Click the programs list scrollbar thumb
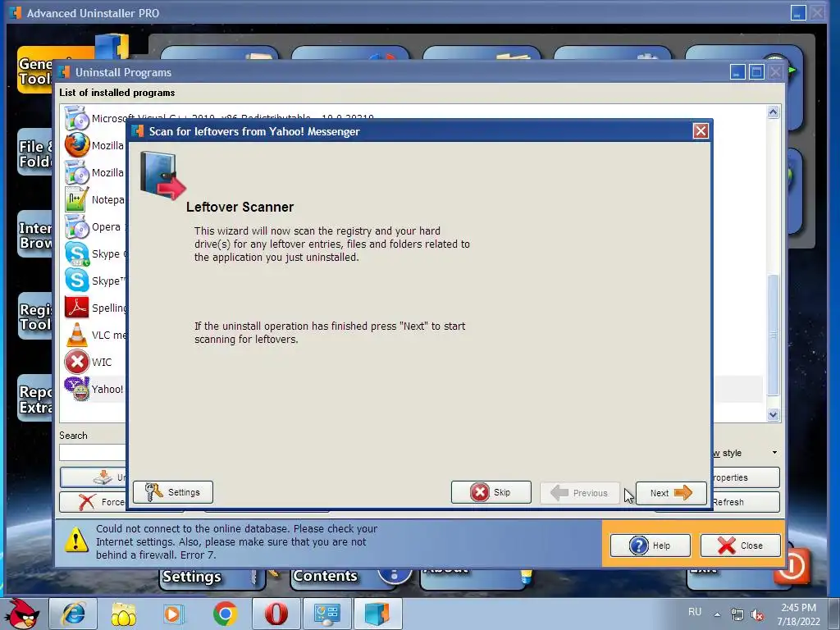This screenshot has height=630, width=840. click(x=773, y=335)
